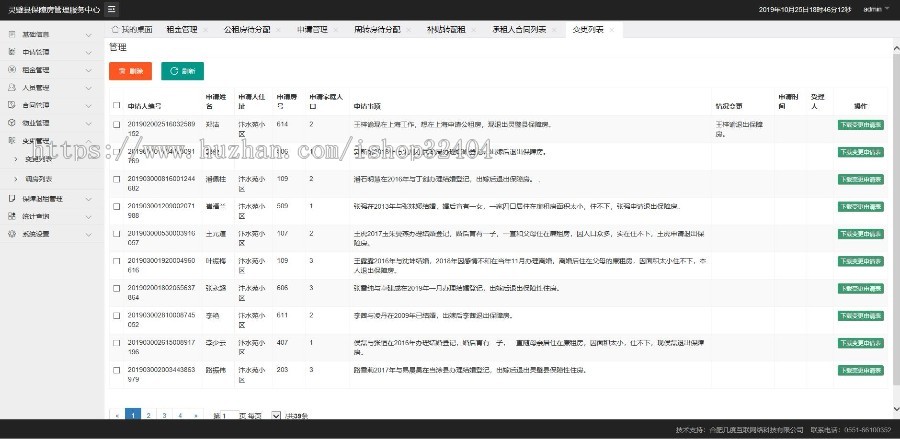Check the row with room number 606

point(117,289)
